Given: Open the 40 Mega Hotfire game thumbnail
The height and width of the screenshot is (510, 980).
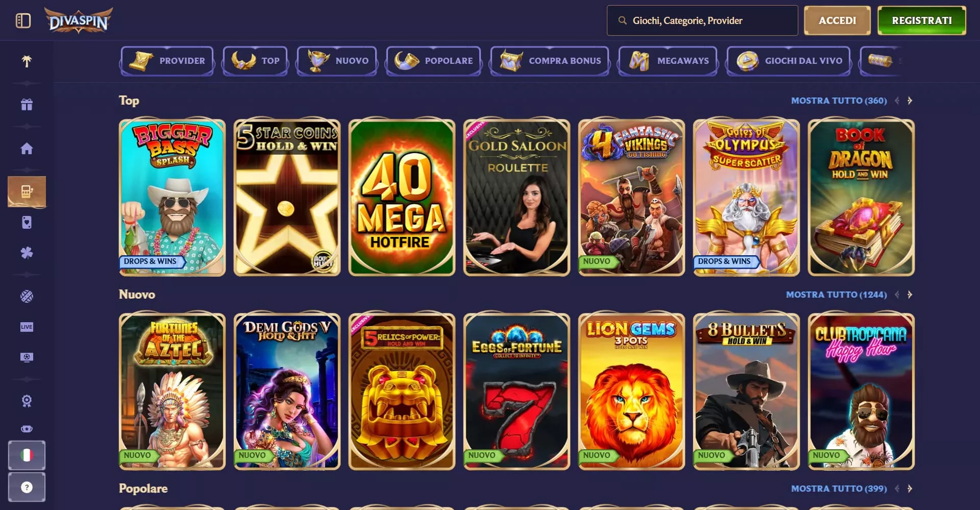Looking at the screenshot, I should click(x=402, y=198).
